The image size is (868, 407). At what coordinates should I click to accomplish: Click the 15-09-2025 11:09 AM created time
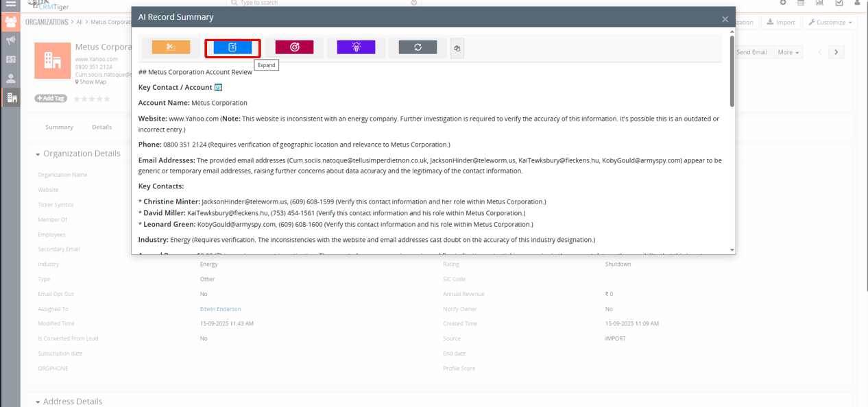pos(632,323)
